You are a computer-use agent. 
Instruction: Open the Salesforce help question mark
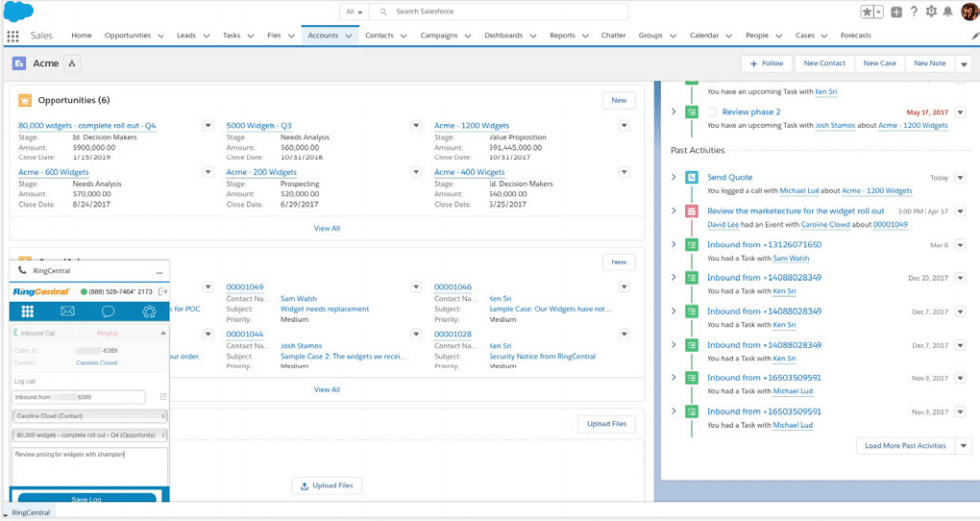coord(913,12)
